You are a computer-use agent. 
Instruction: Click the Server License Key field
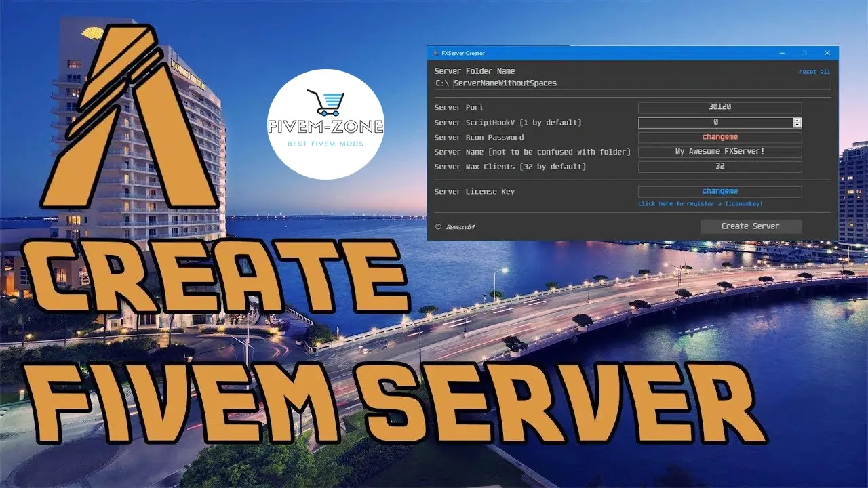719,192
